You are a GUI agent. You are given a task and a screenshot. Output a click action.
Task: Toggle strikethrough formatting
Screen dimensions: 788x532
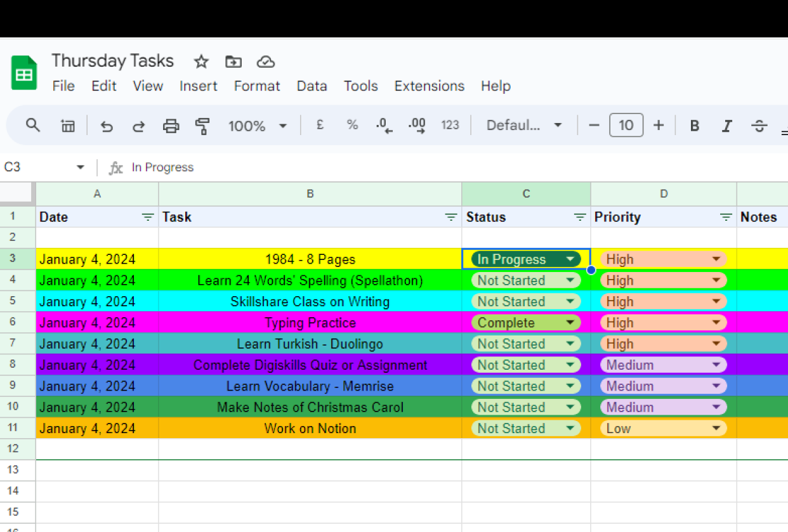[759, 126]
